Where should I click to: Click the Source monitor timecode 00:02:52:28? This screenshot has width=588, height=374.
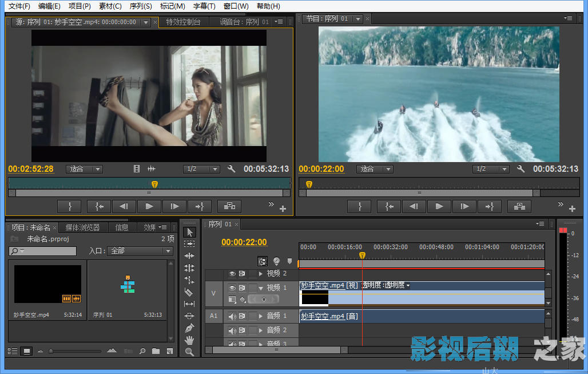31,169
